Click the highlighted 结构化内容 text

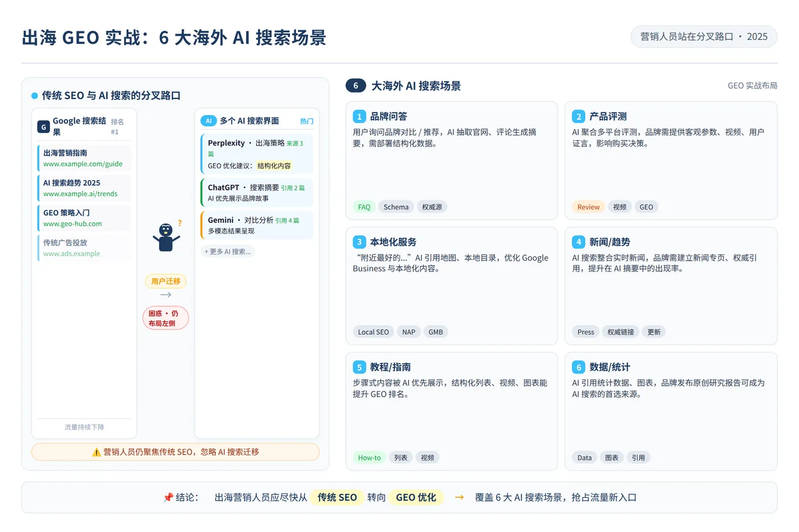(274, 166)
